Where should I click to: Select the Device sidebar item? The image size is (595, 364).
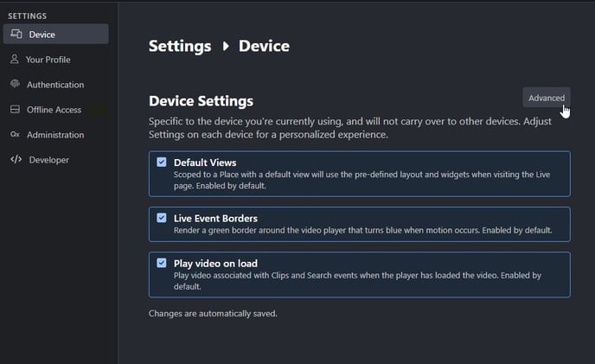(55, 34)
